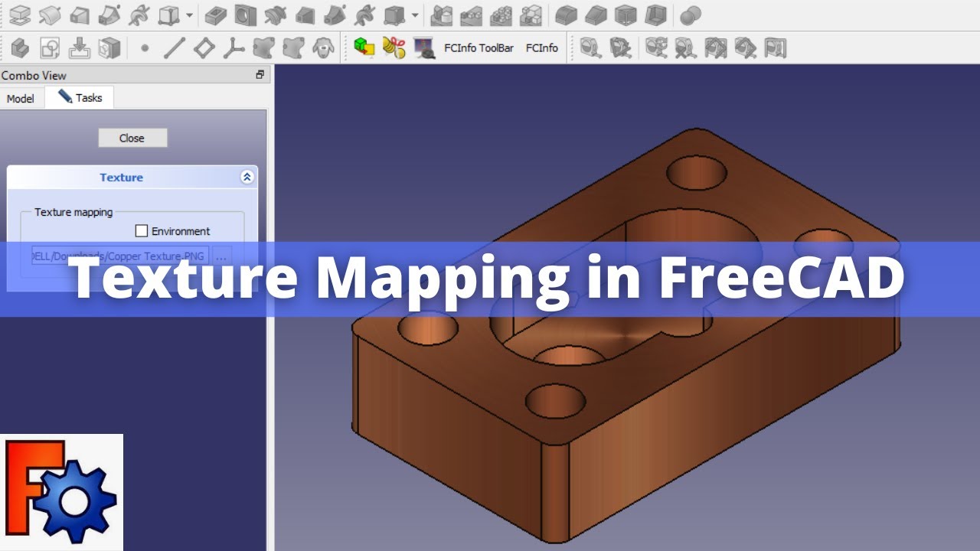Select the Measure Linear tool
This screenshot has width=980, height=551.
tap(590, 47)
